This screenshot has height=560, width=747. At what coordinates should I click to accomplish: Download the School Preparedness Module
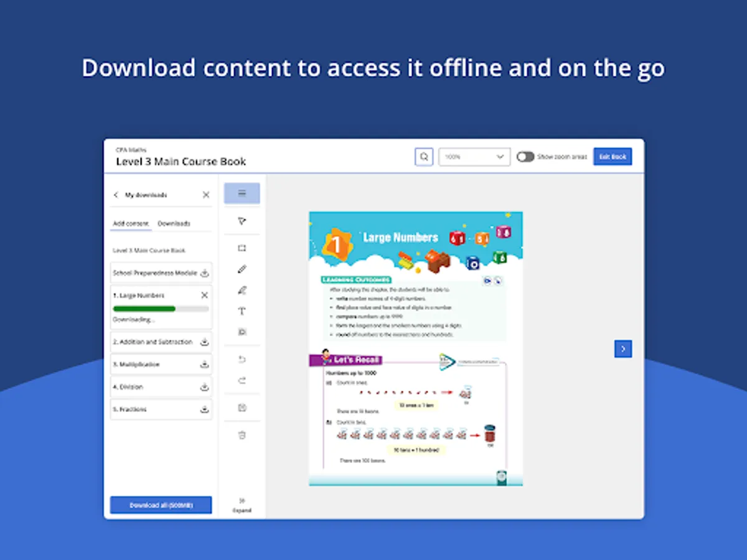coord(205,273)
